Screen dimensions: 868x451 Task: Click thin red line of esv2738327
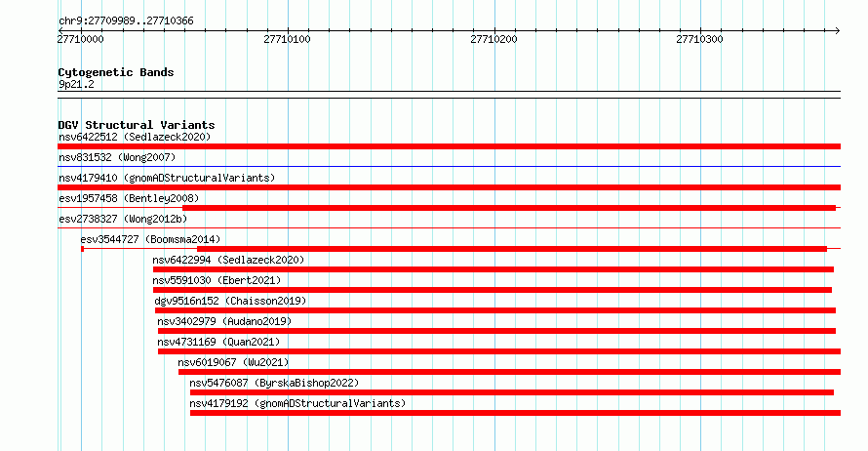(x=449, y=227)
